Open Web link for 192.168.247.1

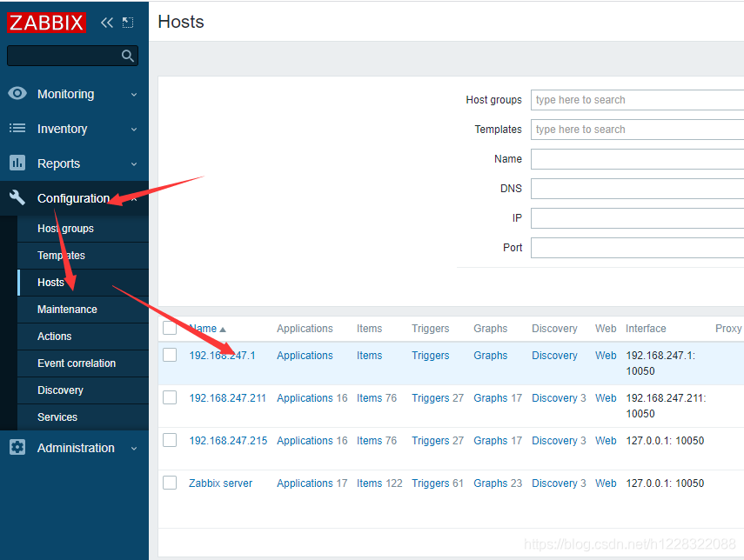[606, 355]
